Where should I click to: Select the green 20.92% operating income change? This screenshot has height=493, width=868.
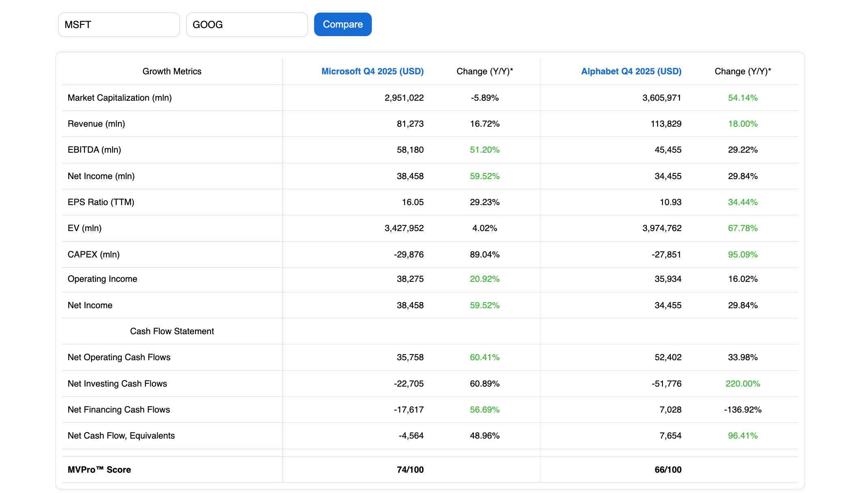[485, 279]
